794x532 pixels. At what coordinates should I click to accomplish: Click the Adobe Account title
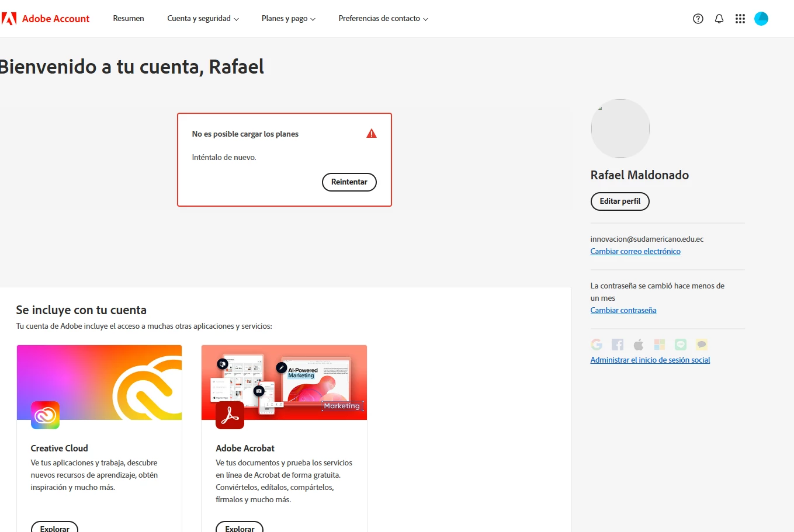click(56, 19)
